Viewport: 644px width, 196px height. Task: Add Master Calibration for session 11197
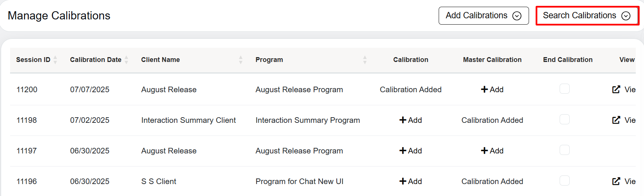[x=492, y=151]
